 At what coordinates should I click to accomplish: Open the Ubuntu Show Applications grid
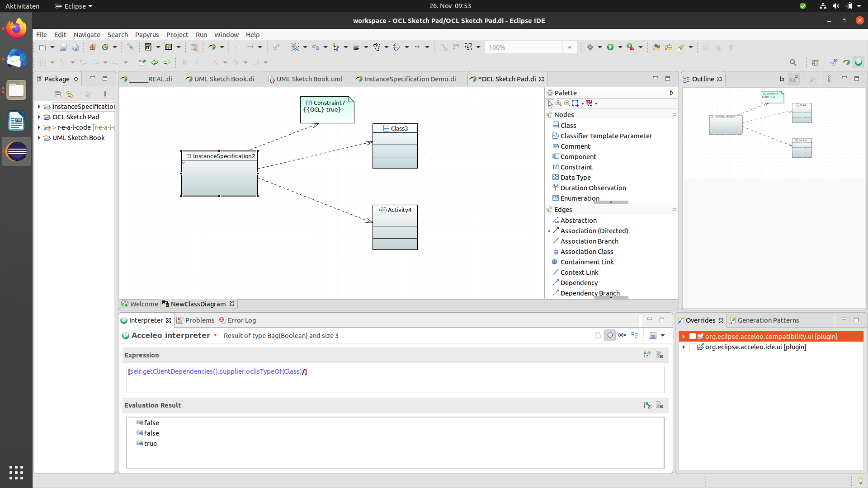point(16,472)
